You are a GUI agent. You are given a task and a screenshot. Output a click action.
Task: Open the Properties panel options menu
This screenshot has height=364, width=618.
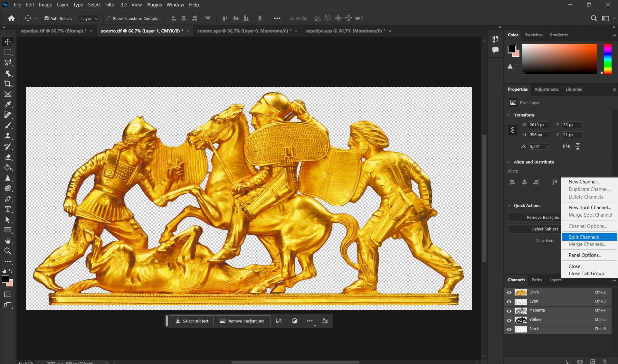614,89
